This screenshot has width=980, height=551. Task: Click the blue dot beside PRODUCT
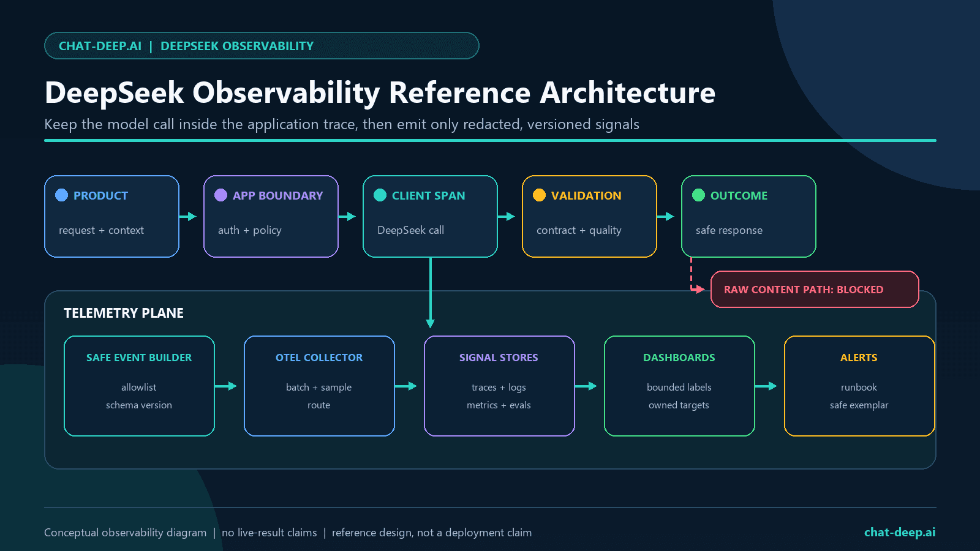61,195
